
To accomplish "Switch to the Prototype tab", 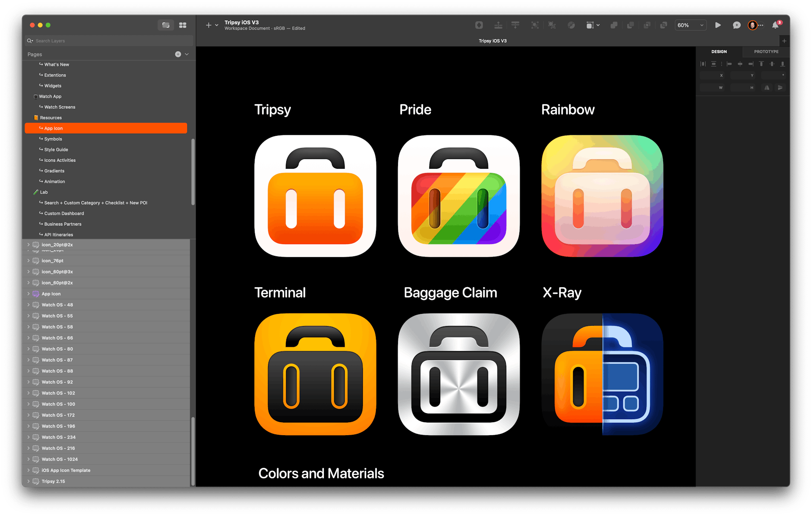I will tap(766, 51).
